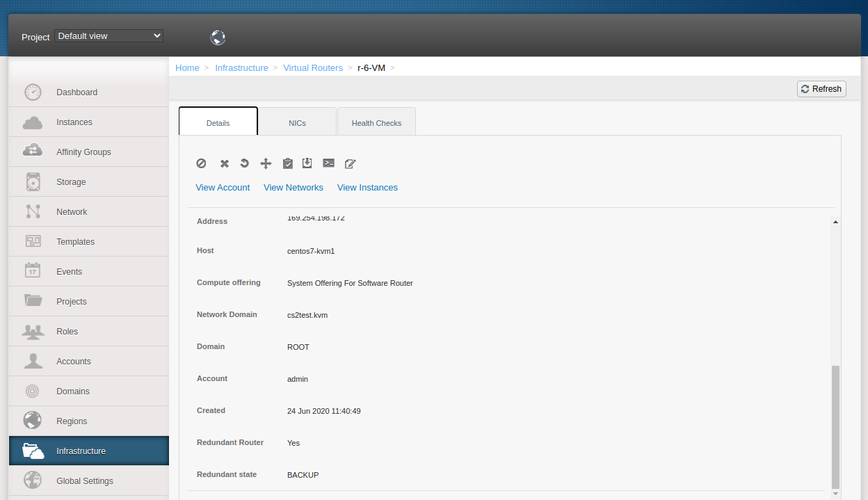Click the Infrastructure folder-cloud icon
The width and height of the screenshot is (868, 500).
(33, 451)
